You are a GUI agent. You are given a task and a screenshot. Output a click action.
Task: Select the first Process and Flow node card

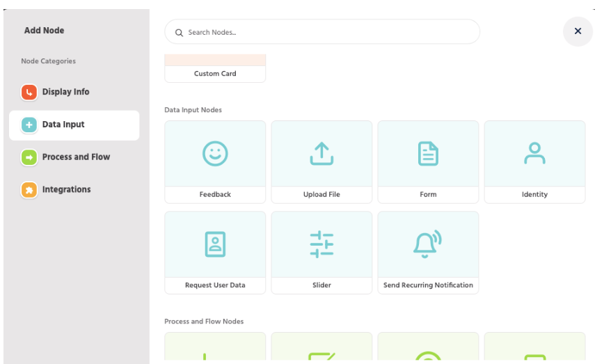(x=215, y=348)
